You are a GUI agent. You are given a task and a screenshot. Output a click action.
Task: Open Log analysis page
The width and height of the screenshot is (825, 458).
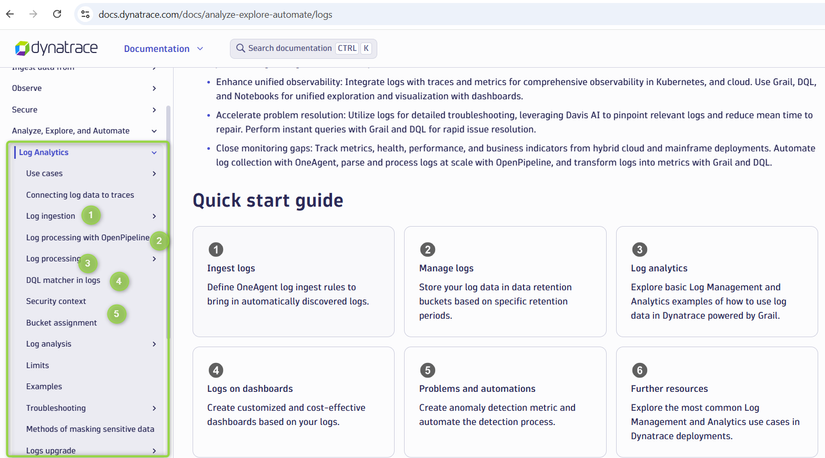(48, 344)
